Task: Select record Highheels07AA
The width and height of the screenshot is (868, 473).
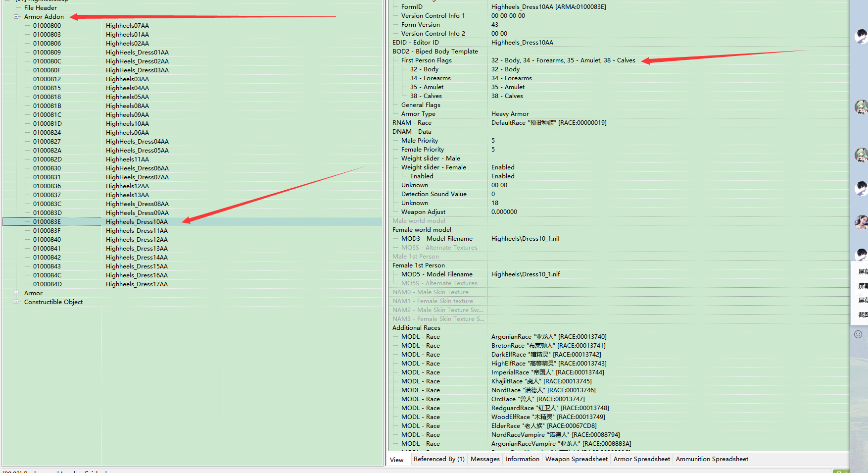Action: (x=127, y=25)
